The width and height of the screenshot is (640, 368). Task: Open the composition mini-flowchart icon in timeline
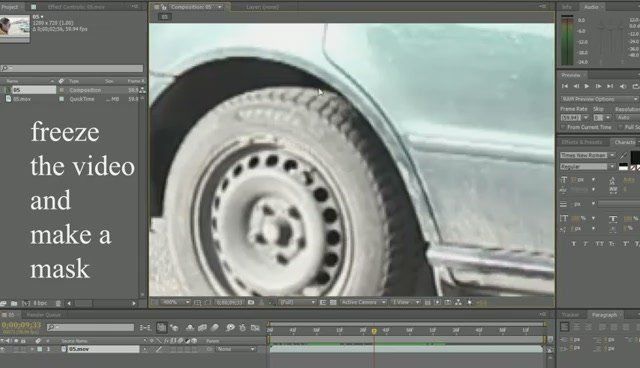coord(145,328)
